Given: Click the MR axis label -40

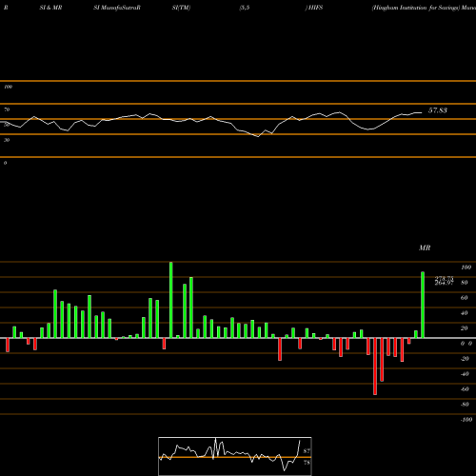Looking at the screenshot, I should (465, 374).
